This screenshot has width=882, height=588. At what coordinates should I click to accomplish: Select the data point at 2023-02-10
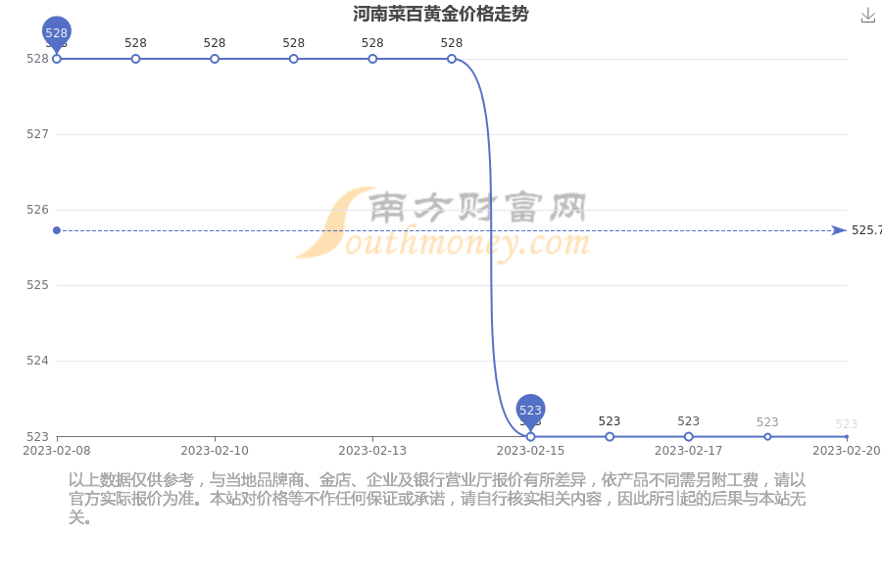[215, 59]
